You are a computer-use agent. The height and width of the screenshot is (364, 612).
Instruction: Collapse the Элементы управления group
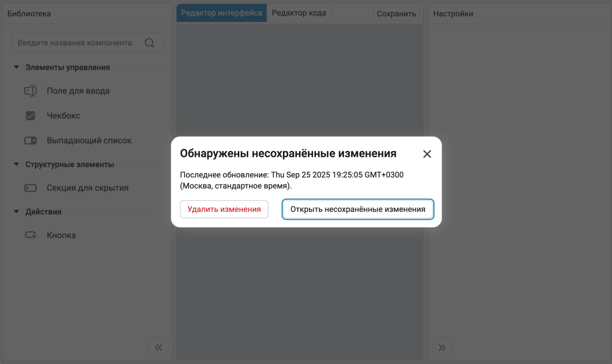click(17, 67)
